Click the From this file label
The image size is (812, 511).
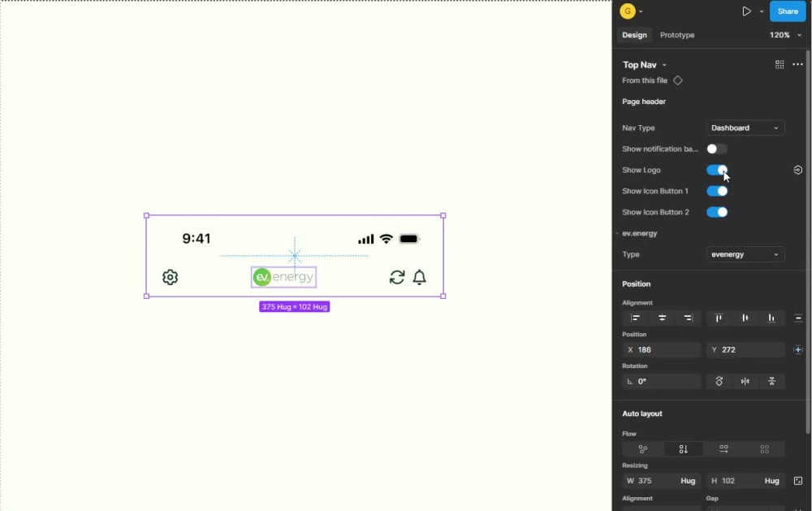pyautogui.click(x=645, y=80)
